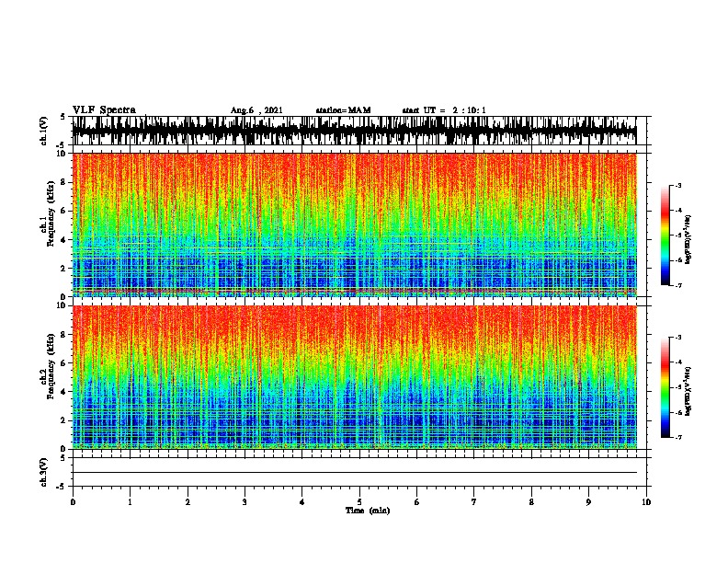Click the 'Time (min)' x-axis label
The width and height of the screenshot is (728, 563).
click(x=368, y=511)
